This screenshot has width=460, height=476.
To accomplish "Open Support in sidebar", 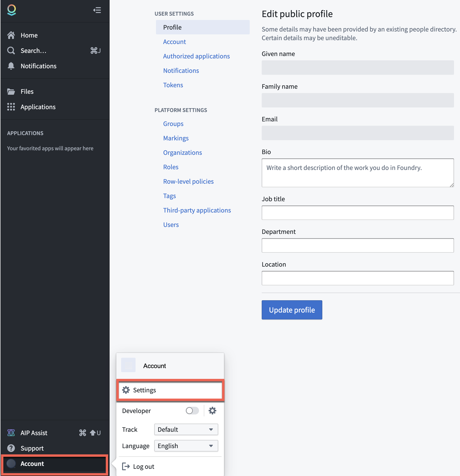I will (x=55, y=448).
